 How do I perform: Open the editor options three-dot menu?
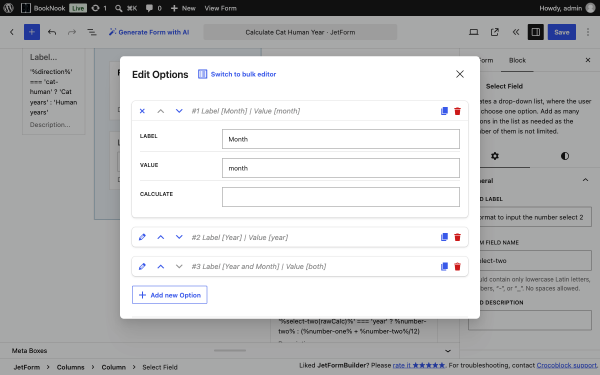588,32
